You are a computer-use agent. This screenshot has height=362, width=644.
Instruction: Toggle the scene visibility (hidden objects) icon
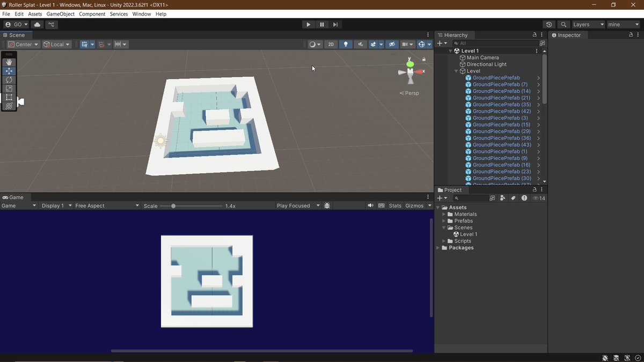(392, 44)
